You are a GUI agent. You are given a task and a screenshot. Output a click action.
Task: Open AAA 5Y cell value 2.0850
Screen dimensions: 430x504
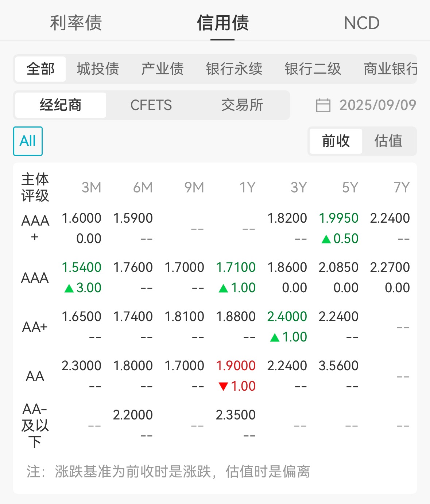pos(339,267)
